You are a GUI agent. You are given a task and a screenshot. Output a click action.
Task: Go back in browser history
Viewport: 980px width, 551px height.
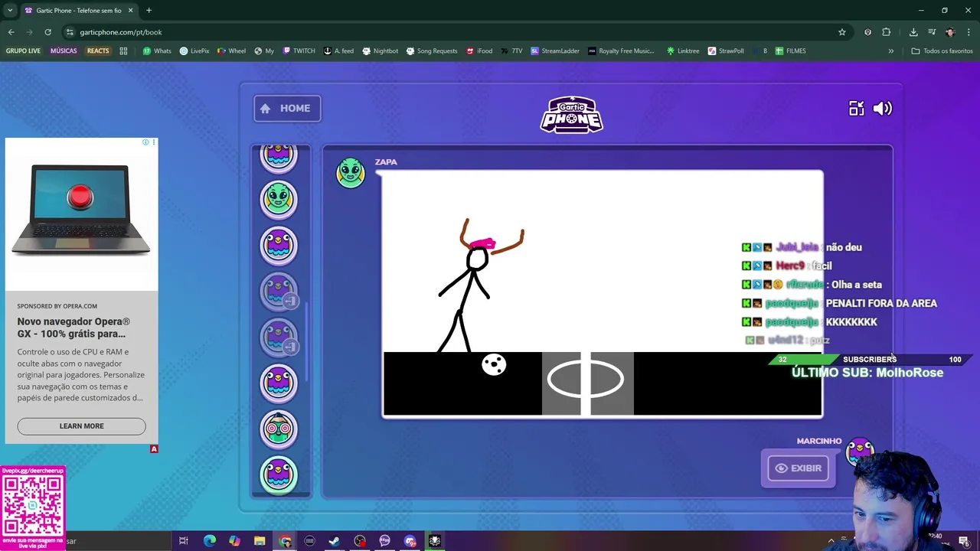pyautogui.click(x=11, y=32)
